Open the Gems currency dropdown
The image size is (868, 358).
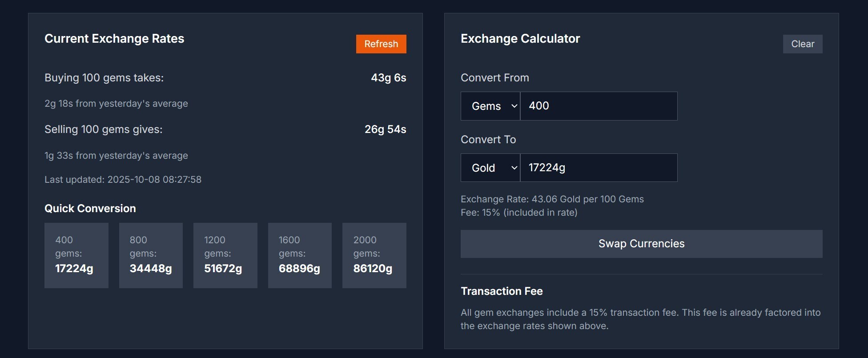490,106
